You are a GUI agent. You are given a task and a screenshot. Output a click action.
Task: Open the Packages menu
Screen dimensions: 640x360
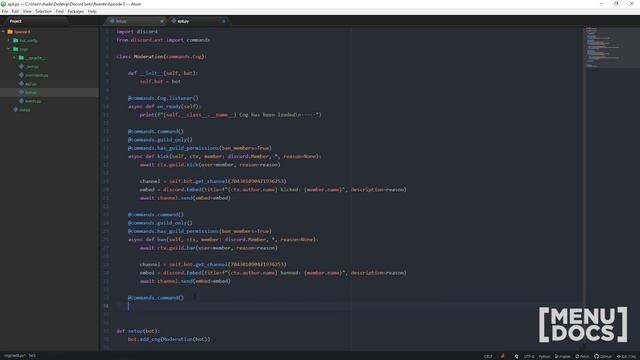pyautogui.click(x=76, y=11)
